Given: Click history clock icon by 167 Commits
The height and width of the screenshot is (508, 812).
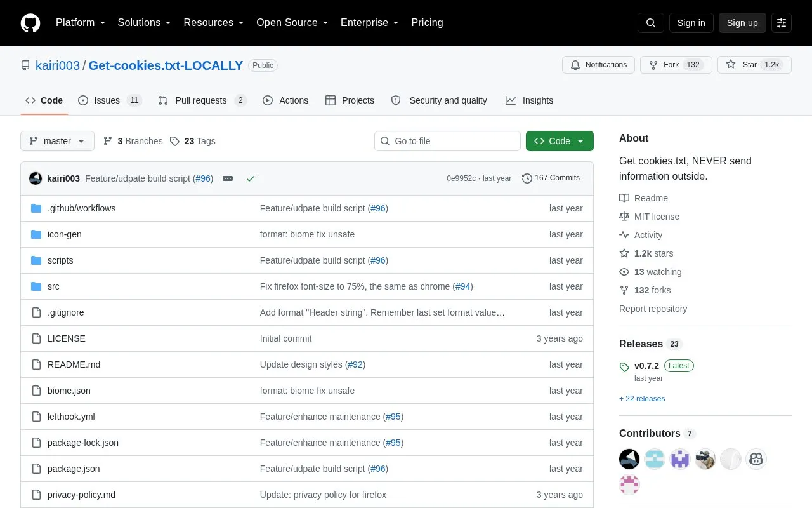Looking at the screenshot, I should point(527,178).
